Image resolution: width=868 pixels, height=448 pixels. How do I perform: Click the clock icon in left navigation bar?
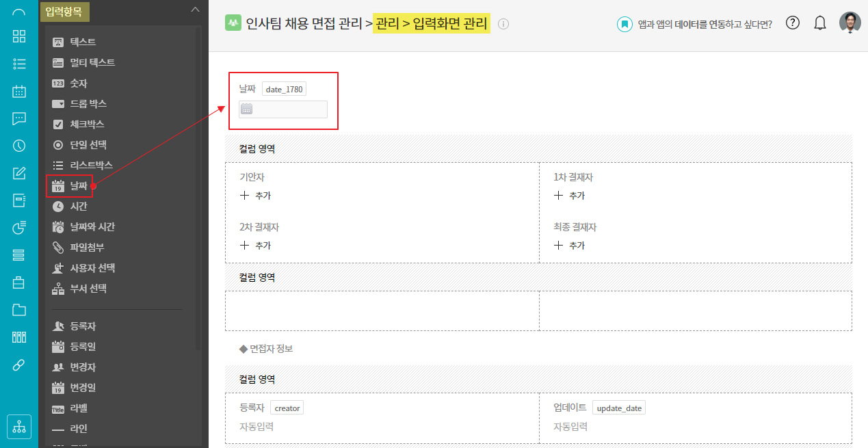tap(19, 146)
